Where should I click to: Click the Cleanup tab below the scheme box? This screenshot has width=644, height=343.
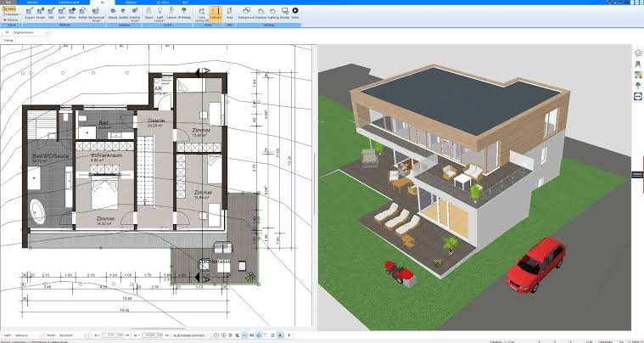click(x=8, y=40)
